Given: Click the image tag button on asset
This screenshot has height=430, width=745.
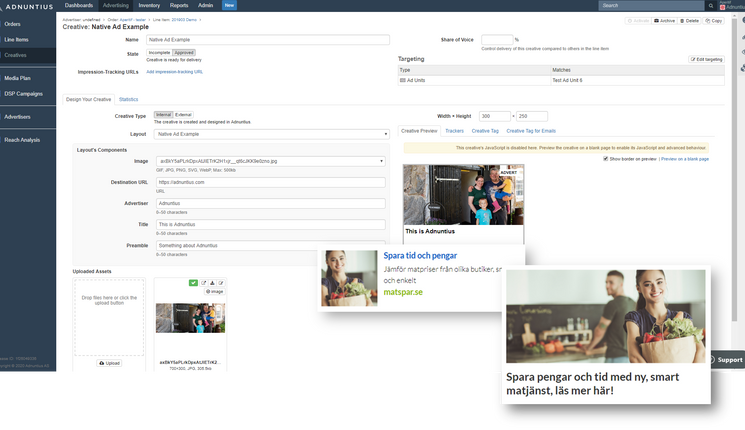Looking at the screenshot, I should (x=214, y=292).
